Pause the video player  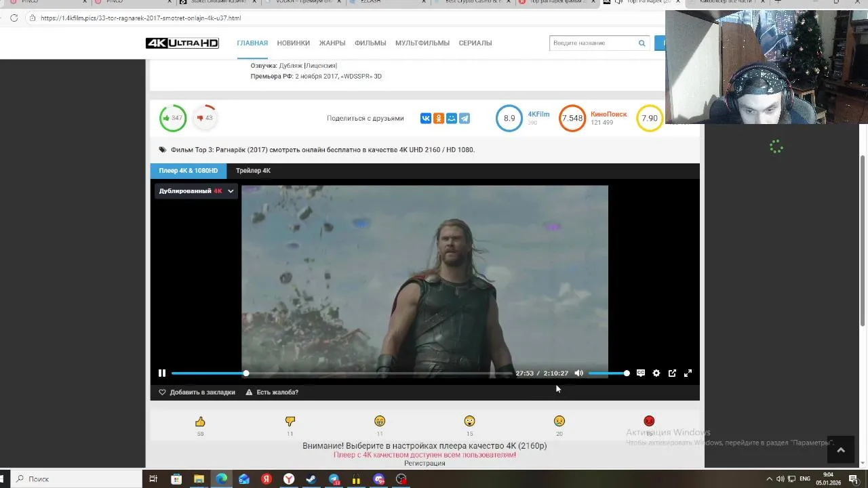(x=162, y=373)
